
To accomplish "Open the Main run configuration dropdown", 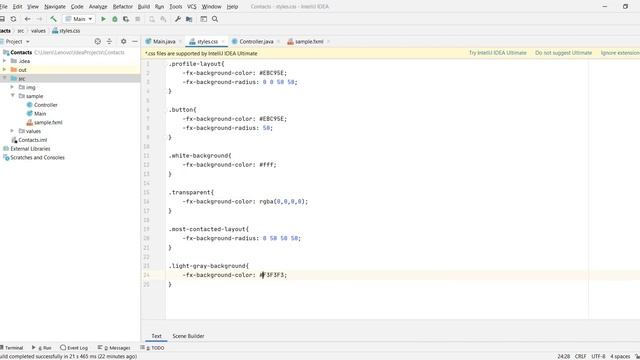I will [79, 19].
